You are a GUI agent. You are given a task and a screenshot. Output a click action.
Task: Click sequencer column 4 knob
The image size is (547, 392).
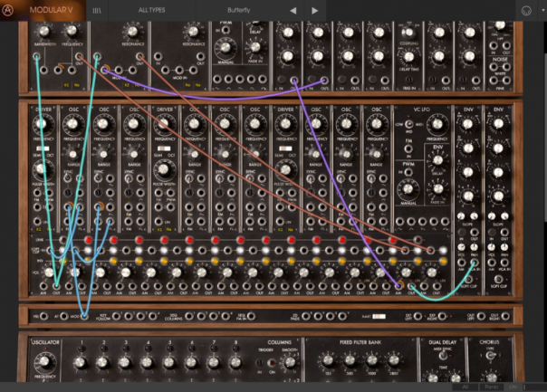tap(148, 363)
